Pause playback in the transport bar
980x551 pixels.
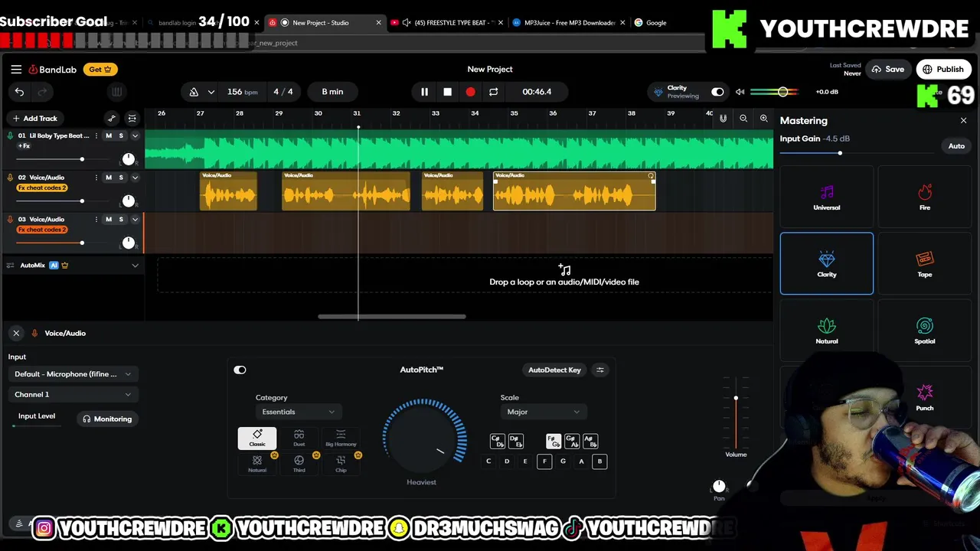pyautogui.click(x=424, y=92)
